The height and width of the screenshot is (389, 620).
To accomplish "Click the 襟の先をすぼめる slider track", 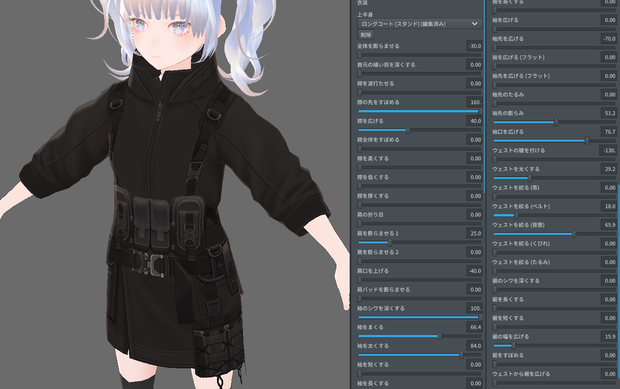I will click(420, 111).
